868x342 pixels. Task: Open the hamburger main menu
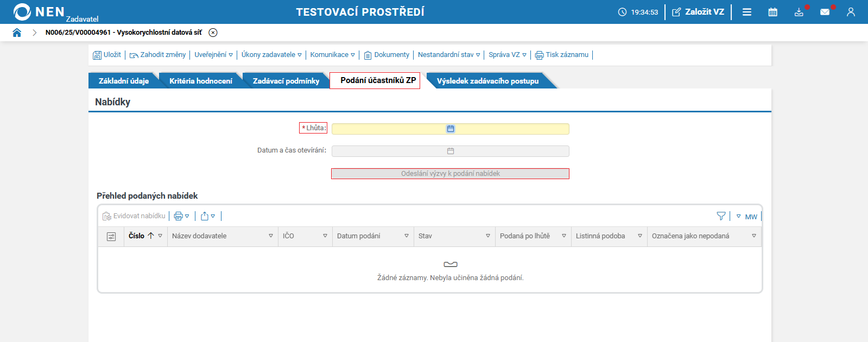(x=747, y=12)
